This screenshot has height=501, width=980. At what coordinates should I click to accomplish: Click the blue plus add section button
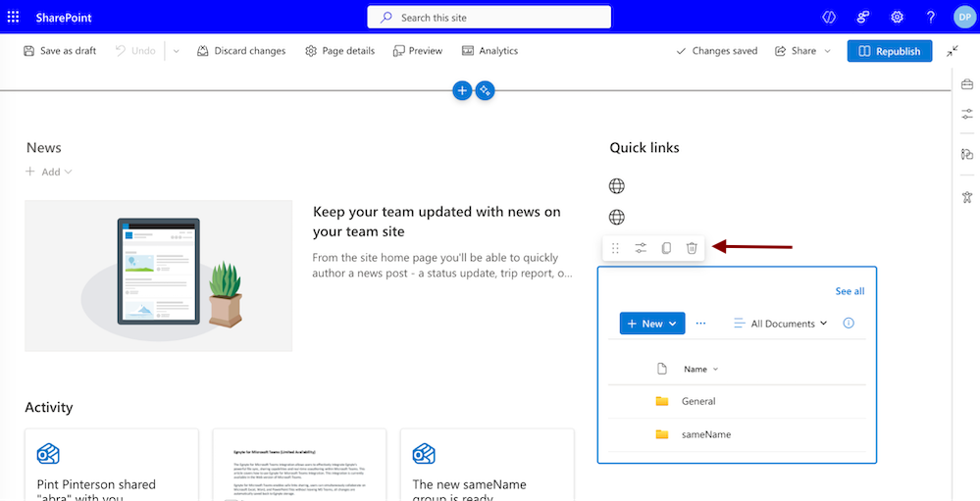pyautogui.click(x=462, y=90)
